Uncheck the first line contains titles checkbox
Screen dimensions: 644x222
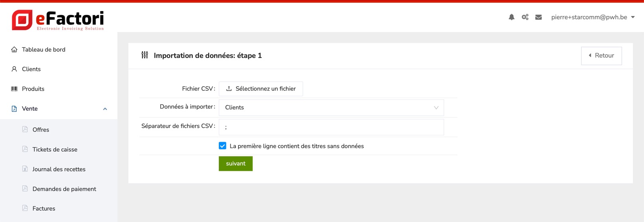click(222, 146)
